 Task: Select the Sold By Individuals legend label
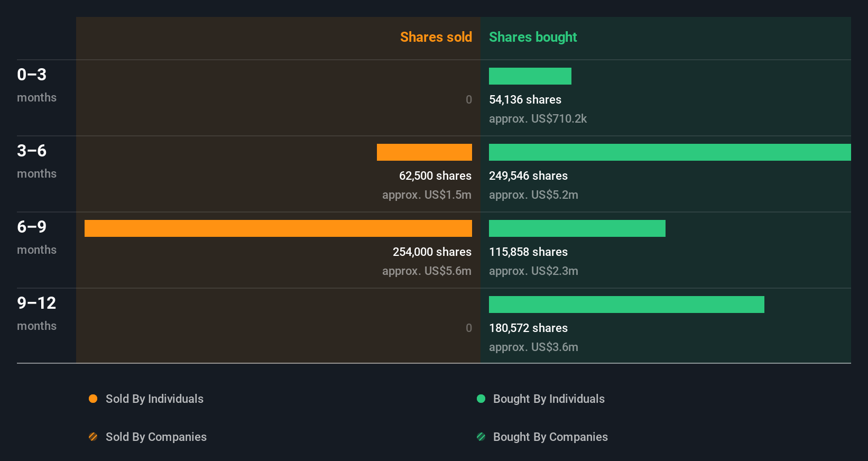pyautogui.click(x=154, y=399)
